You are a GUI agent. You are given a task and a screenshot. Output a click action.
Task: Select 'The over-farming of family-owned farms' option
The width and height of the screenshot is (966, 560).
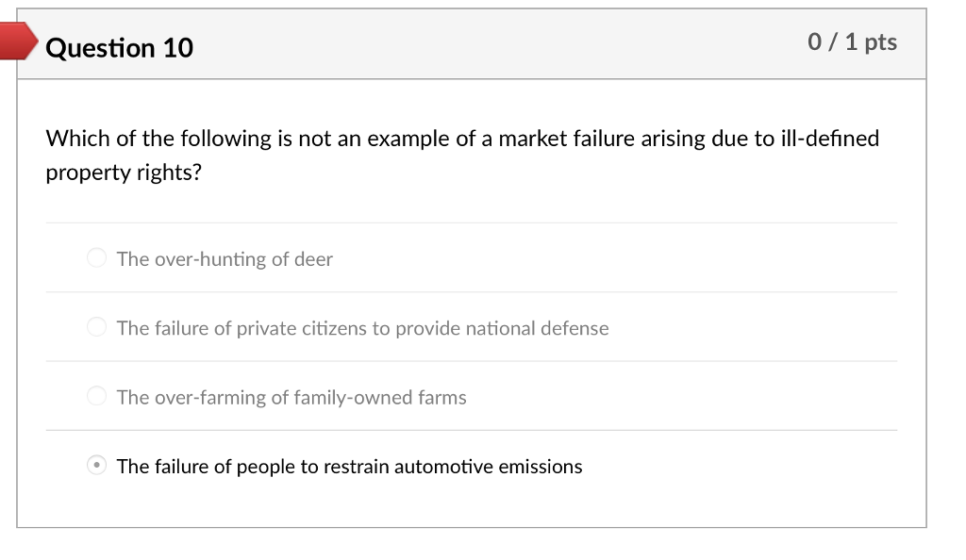tap(96, 395)
